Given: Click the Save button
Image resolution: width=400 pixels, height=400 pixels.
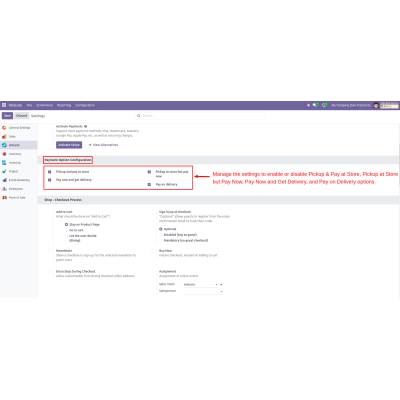Looking at the screenshot, I should [x=7, y=116].
